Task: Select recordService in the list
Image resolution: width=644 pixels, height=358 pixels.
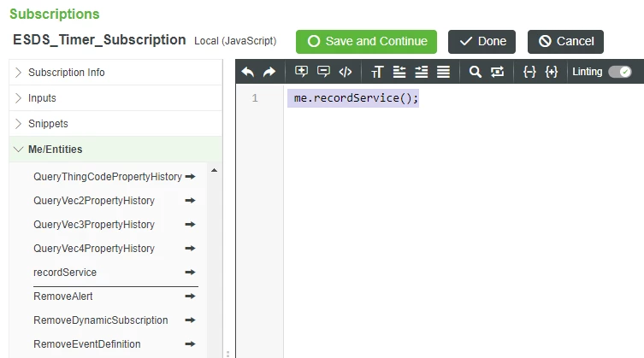Action: coord(65,273)
